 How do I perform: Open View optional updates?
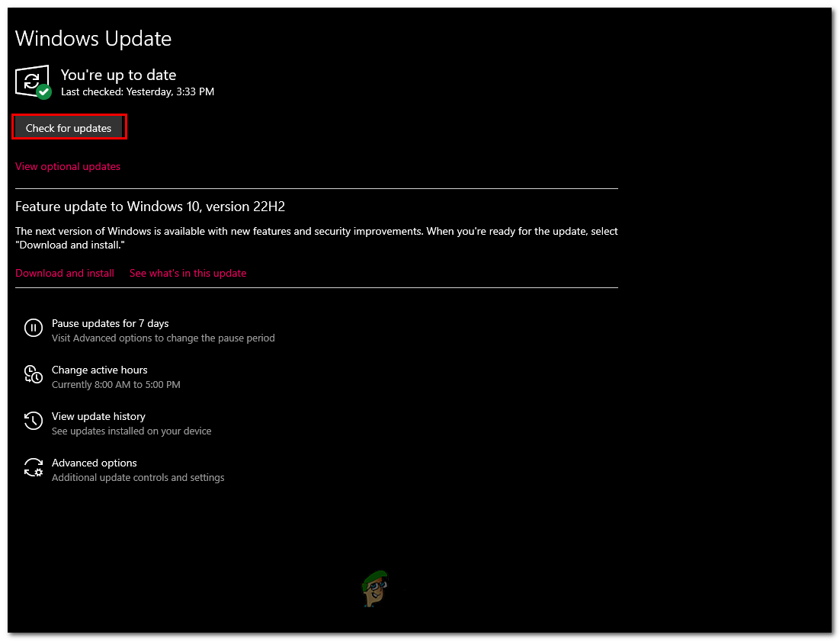[68, 166]
